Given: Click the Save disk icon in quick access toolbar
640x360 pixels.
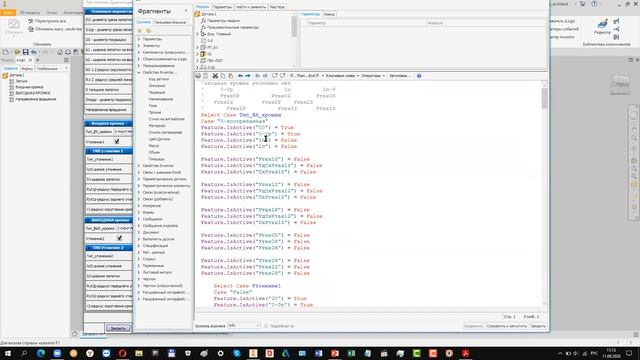Looking at the screenshot, I should point(25,52).
